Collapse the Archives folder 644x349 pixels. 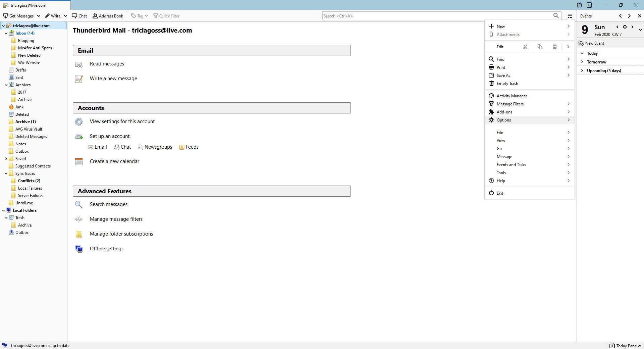[6, 85]
